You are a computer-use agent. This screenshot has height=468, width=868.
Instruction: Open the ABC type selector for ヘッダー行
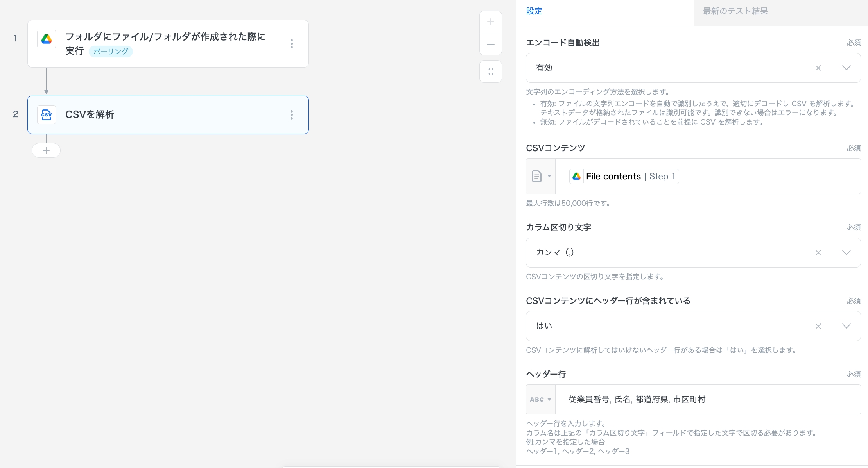tap(541, 400)
